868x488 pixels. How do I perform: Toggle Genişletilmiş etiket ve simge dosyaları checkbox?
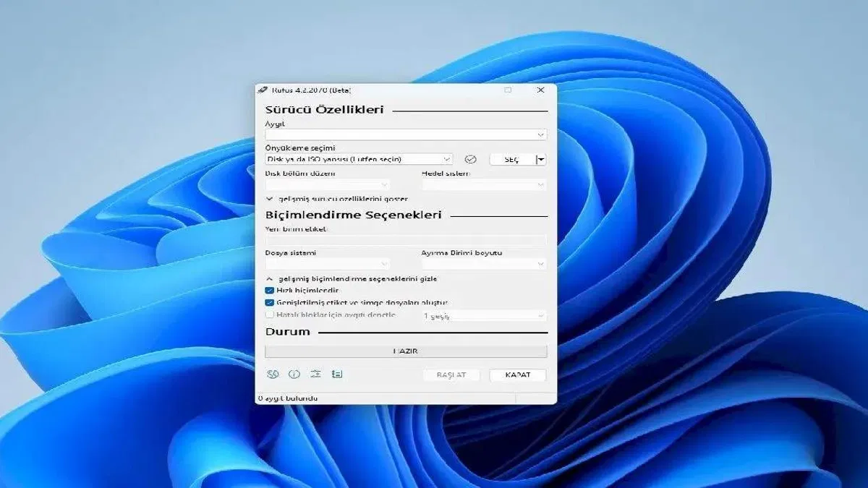coord(270,303)
